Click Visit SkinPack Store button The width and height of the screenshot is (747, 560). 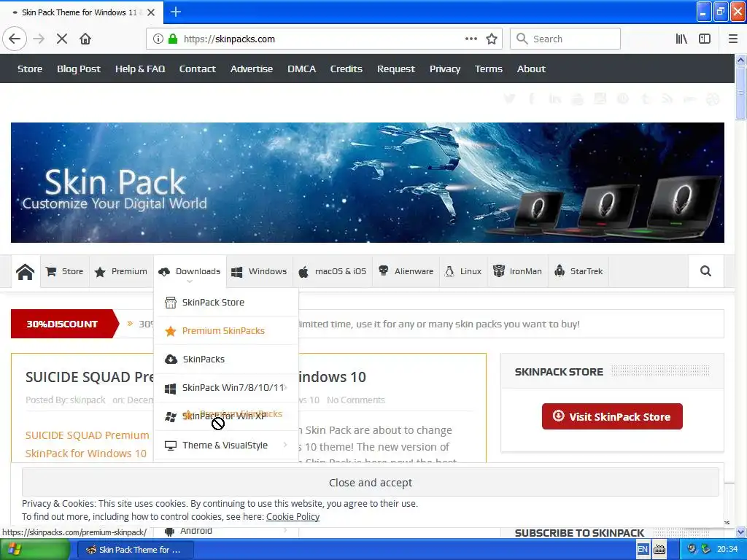tap(612, 416)
